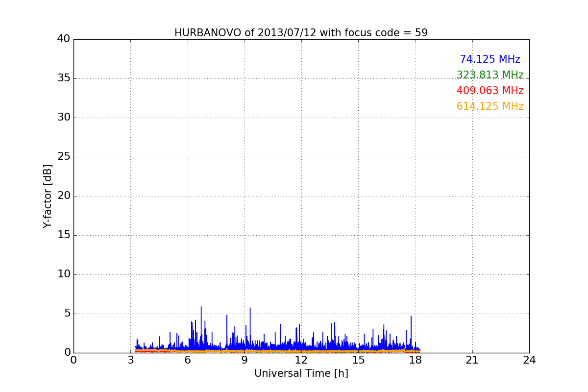Click the y-axis tick label 35
588x392 pixels.
click(x=64, y=78)
